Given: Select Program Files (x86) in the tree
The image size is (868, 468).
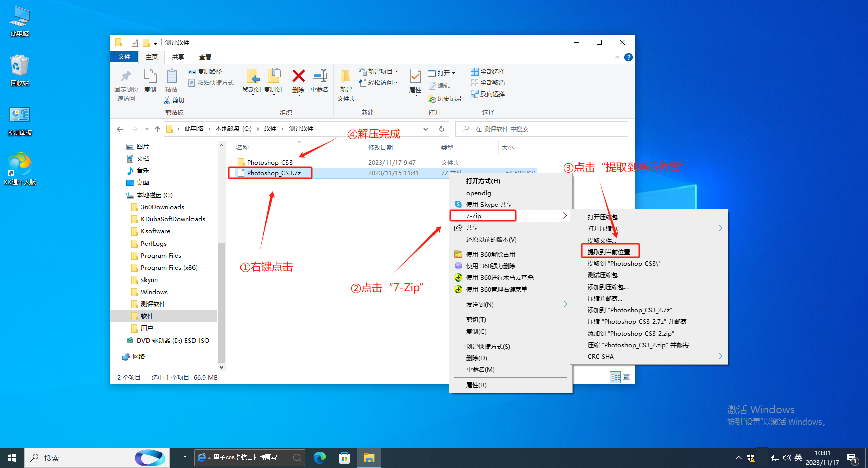Looking at the screenshot, I should pos(169,267).
